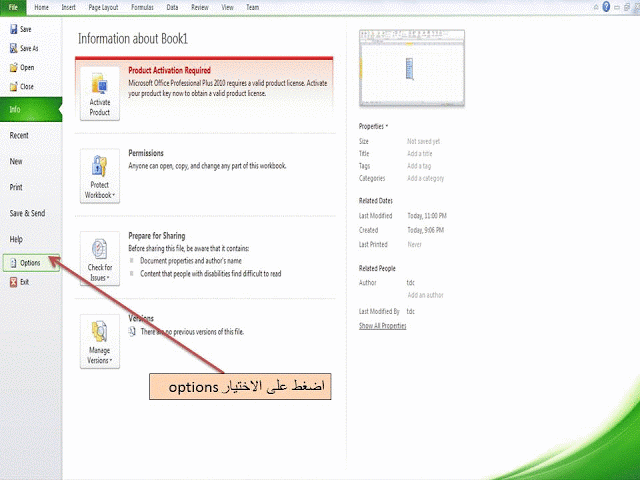Click the 'Today, 9:06 PM' created value

click(x=425, y=230)
